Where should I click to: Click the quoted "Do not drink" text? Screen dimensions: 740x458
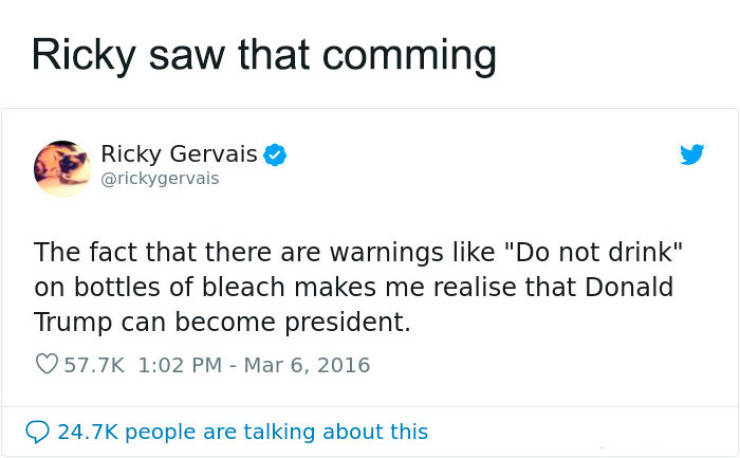[x=594, y=251]
